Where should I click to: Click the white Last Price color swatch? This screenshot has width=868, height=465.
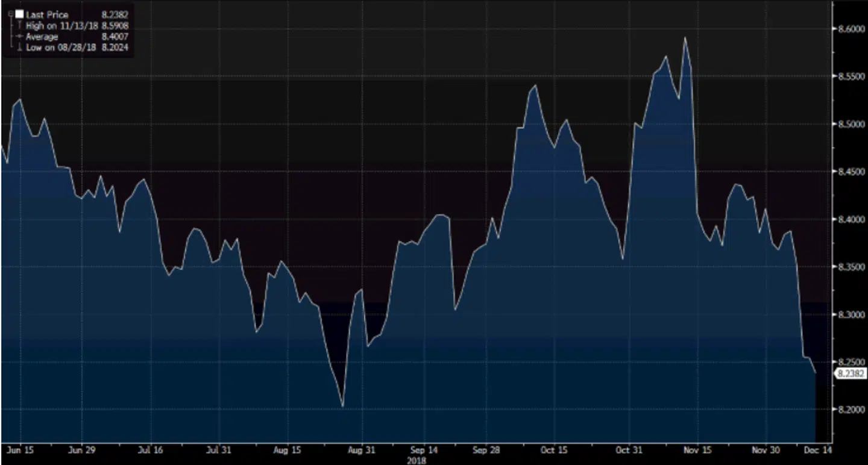pyautogui.click(x=18, y=14)
